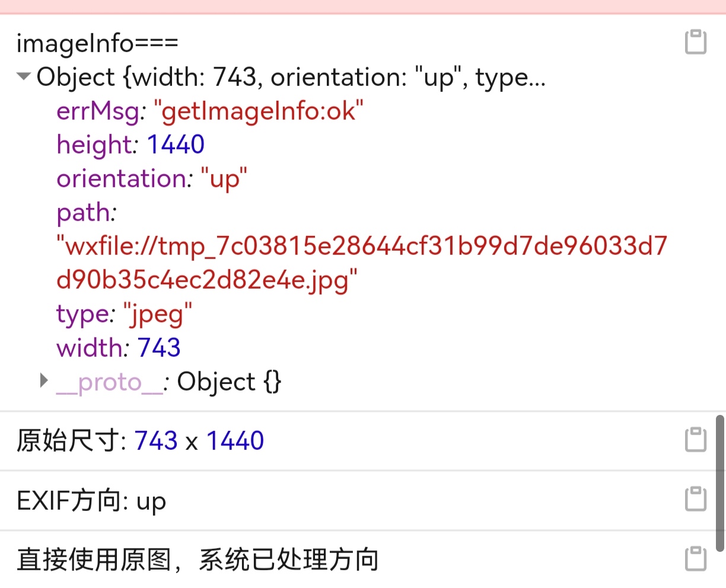Click the wxfile:// temp path string

pos(362,263)
